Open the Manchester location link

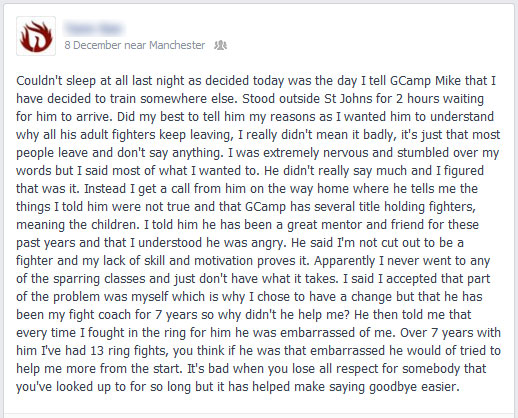pos(177,45)
